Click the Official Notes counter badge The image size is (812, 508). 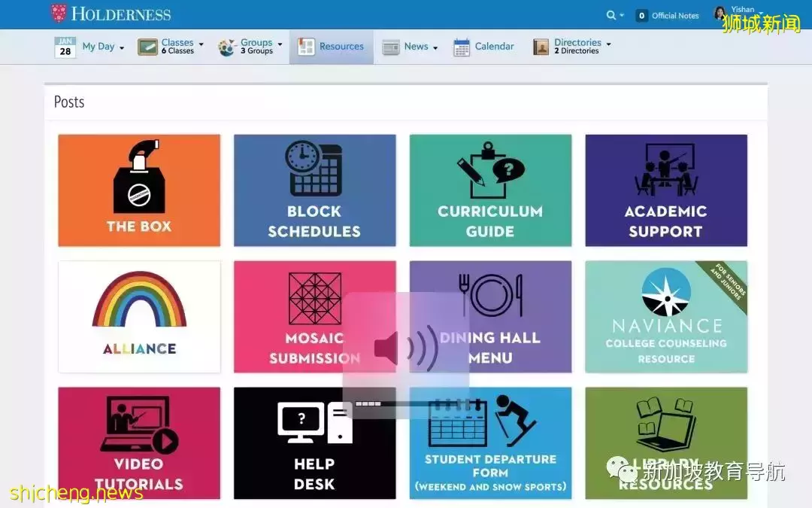(x=641, y=16)
